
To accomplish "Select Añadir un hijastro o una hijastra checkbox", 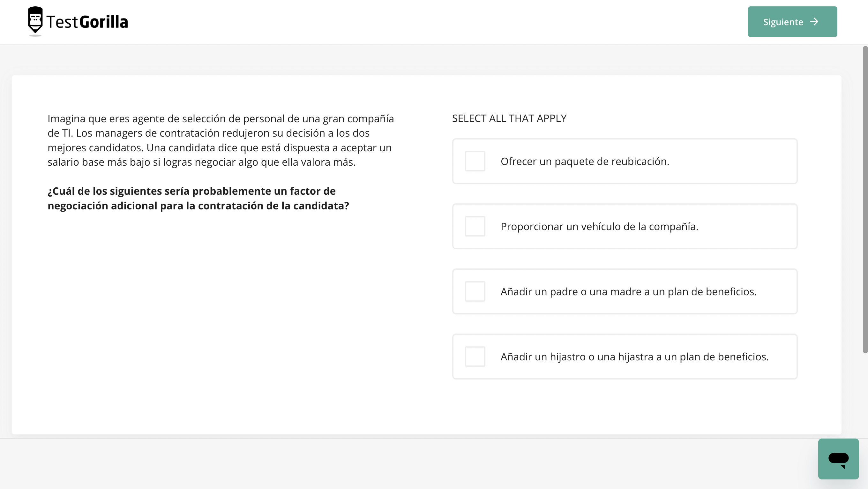I will click(475, 356).
